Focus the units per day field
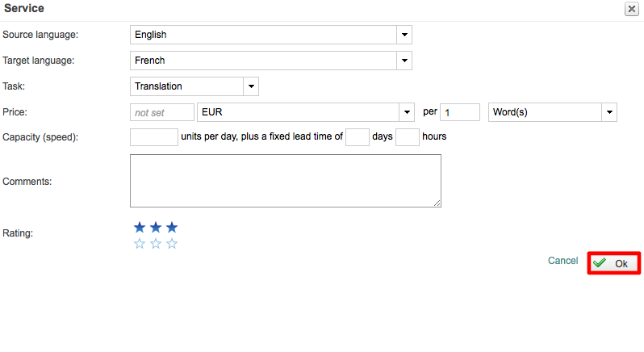The image size is (644, 352). [x=153, y=136]
